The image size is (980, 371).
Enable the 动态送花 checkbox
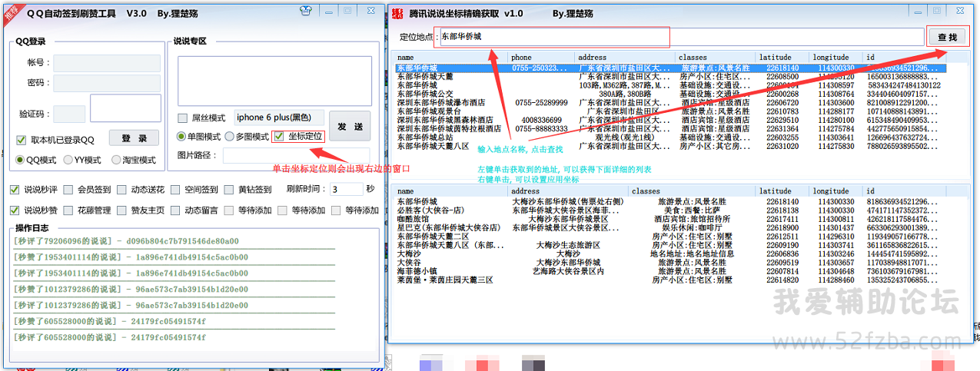tap(122, 189)
